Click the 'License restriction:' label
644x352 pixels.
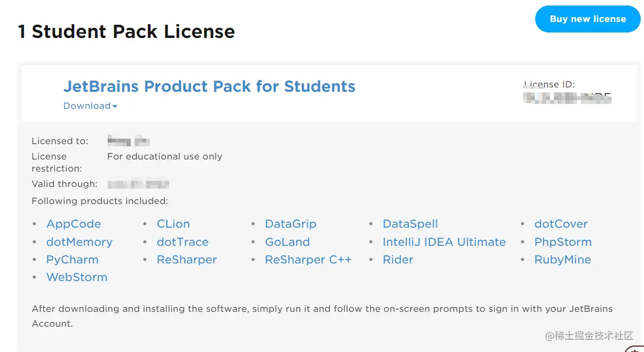(57, 162)
